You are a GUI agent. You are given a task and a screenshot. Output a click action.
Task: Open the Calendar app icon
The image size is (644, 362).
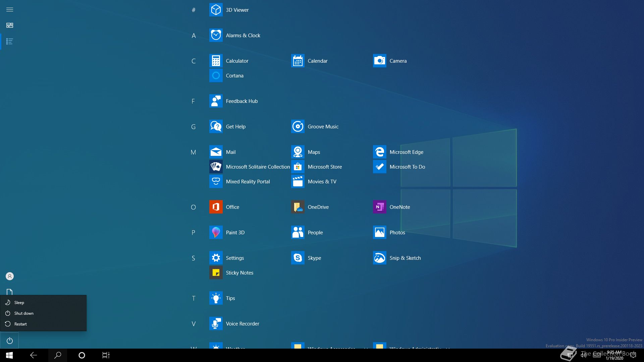click(298, 61)
